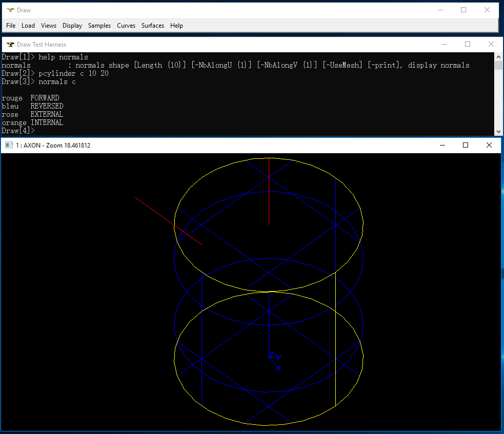Click the Draw Test Harness title icon
The image size is (504, 434).
10,45
